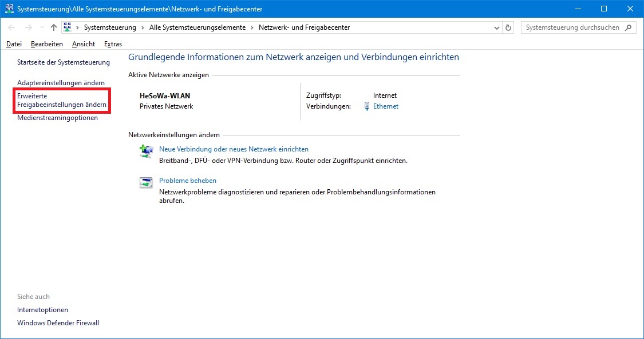
Task: Open the Probleme beheben link
Action: click(x=188, y=181)
